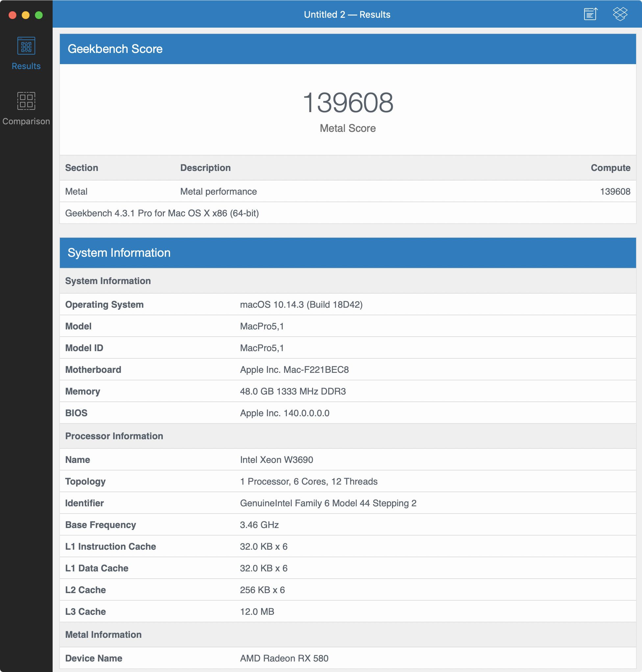Click the Intel Xeon W3690 processor name

pos(276,460)
